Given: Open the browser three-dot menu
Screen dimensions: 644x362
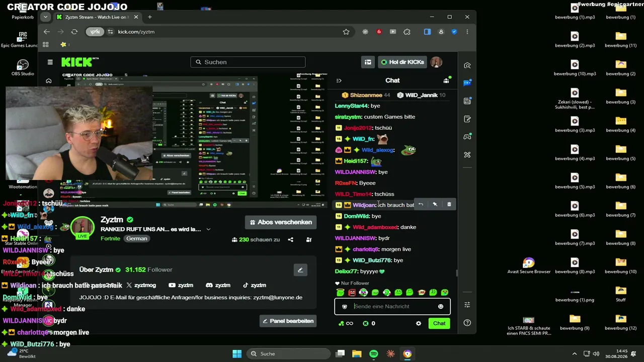Looking at the screenshot, I should pyautogui.click(x=467, y=32).
